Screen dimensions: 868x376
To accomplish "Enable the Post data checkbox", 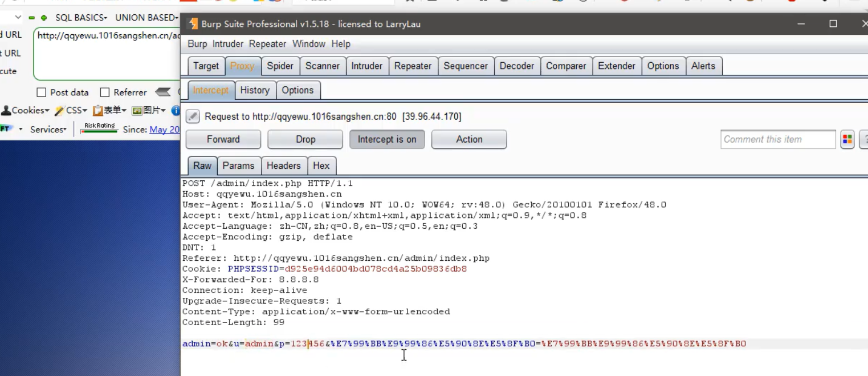I will 41,92.
